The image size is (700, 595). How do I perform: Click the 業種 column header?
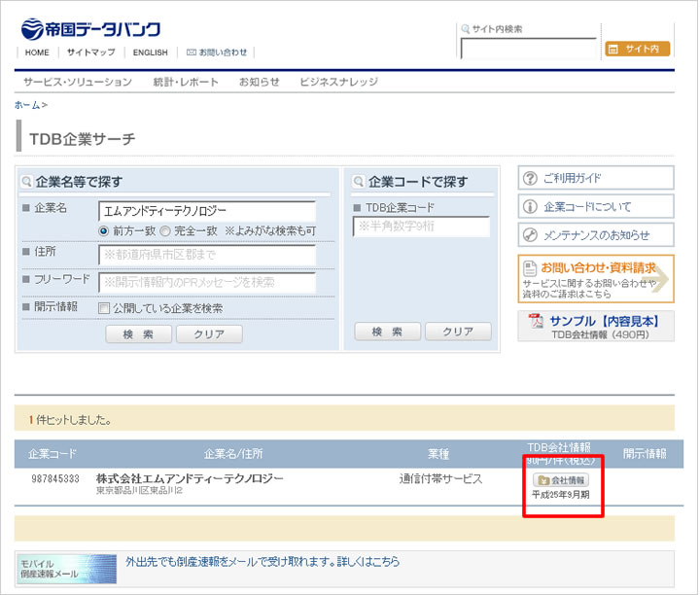[437, 454]
